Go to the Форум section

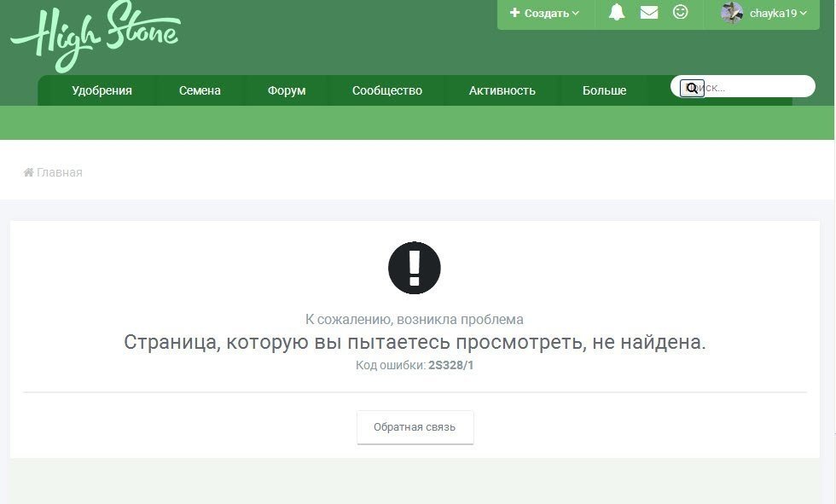(x=287, y=90)
